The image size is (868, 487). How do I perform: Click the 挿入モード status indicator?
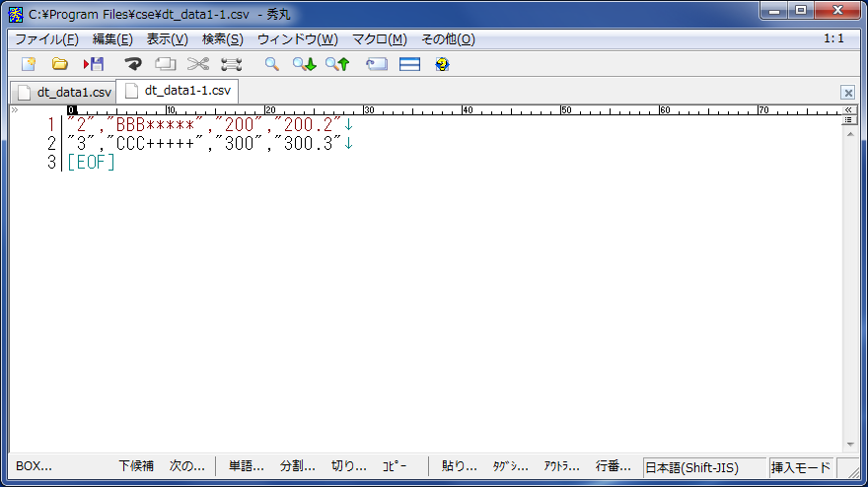[801, 467]
